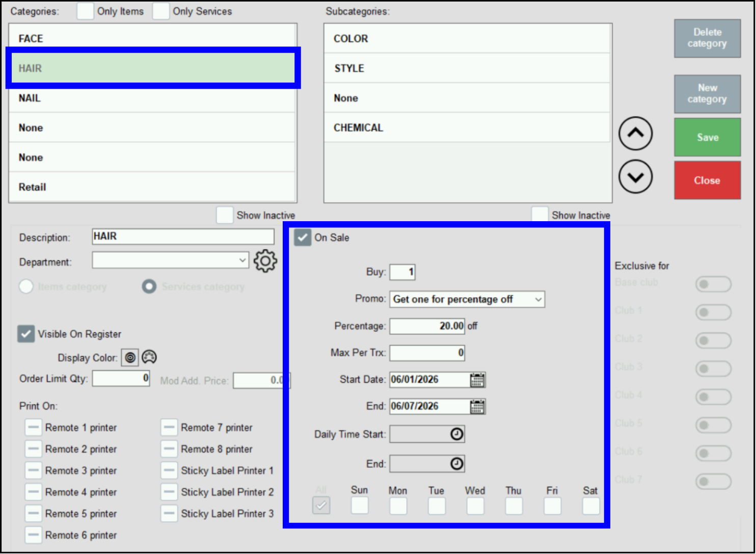Select COLOR subcategory

pyautogui.click(x=467, y=38)
